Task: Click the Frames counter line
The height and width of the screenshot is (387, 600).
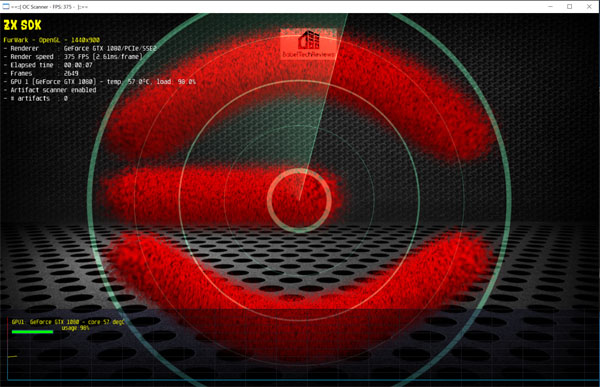Action: [x=41, y=73]
